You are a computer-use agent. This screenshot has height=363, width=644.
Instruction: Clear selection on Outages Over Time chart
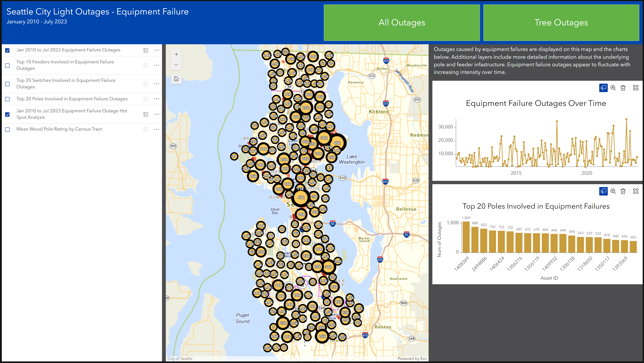623,88
